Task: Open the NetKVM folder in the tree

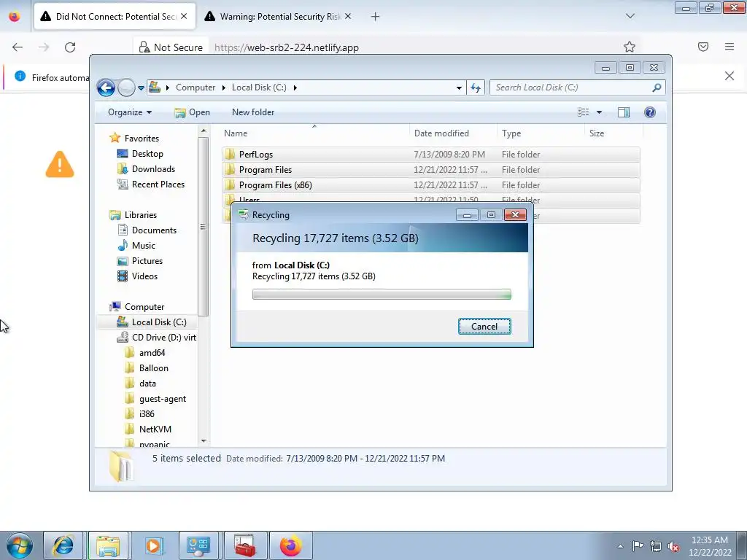Action: [x=155, y=429]
